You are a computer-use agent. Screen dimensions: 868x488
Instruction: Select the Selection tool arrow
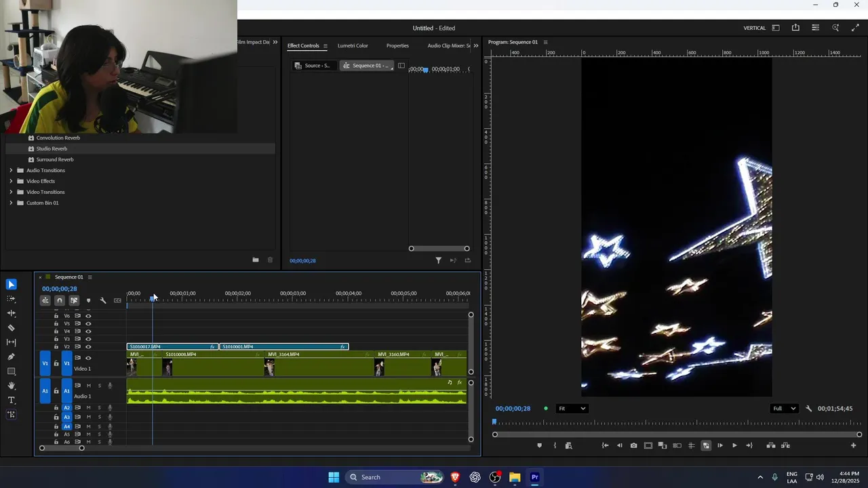(x=12, y=285)
